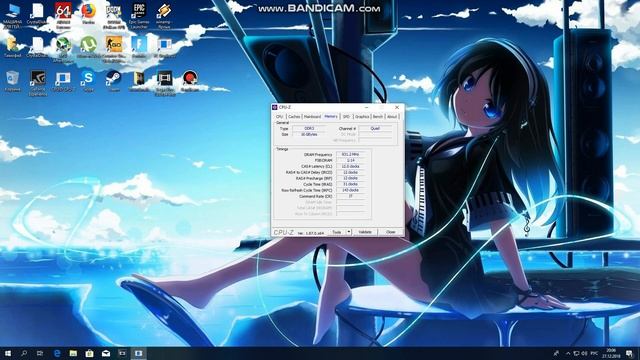Show hidden system tray icons
This screenshot has width=640, height=360.
tap(568, 353)
